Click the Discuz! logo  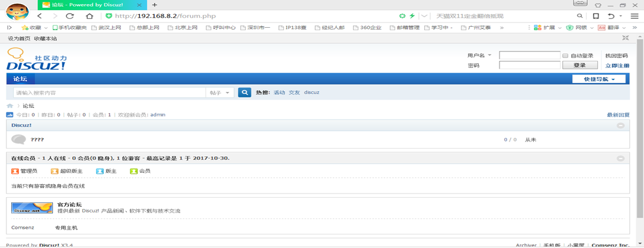36,59
